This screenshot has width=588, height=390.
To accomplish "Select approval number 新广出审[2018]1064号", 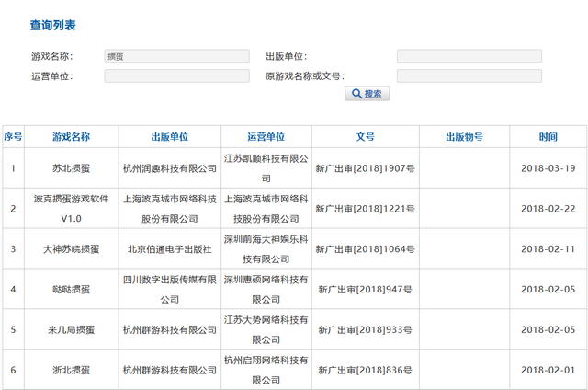I will (366, 249).
